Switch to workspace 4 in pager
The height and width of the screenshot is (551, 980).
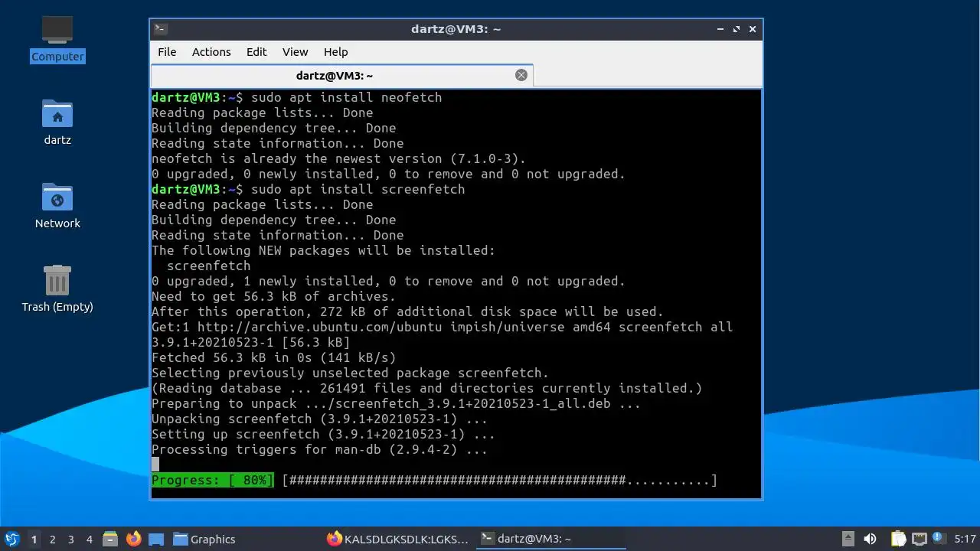(x=89, y=539)
